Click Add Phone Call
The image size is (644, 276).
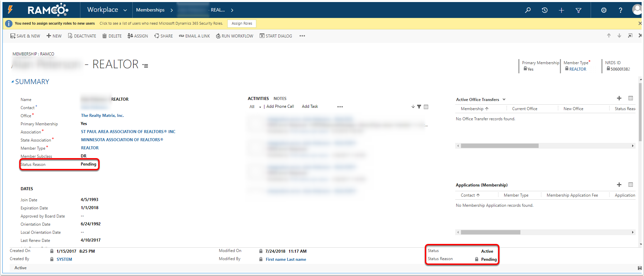click(x=280, y=106)
